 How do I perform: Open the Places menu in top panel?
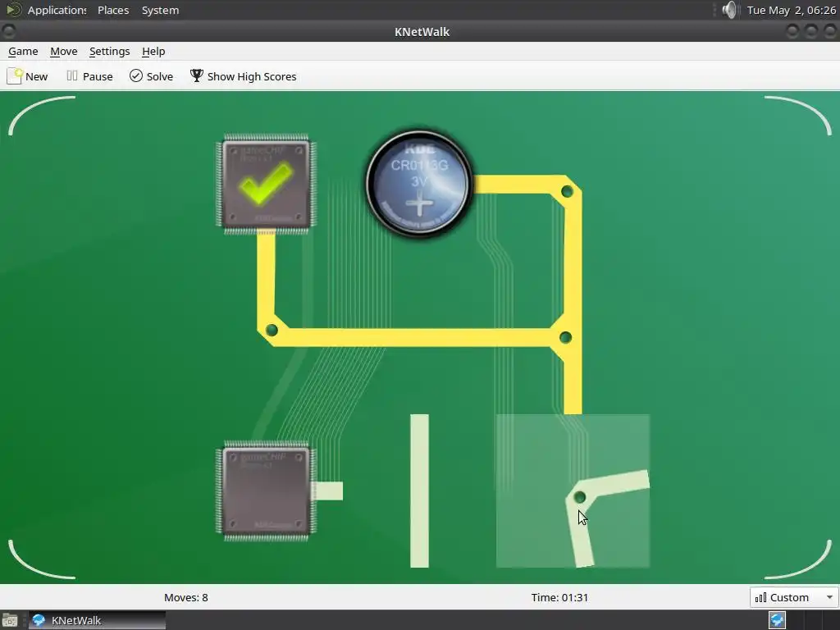click(113, 10)
